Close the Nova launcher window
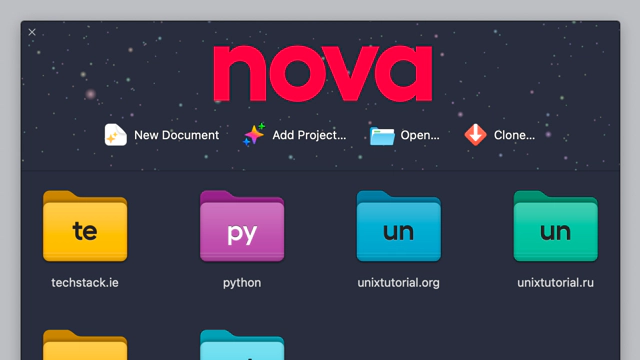The width and height of the screenshot is (640, 360). [32, 32]
